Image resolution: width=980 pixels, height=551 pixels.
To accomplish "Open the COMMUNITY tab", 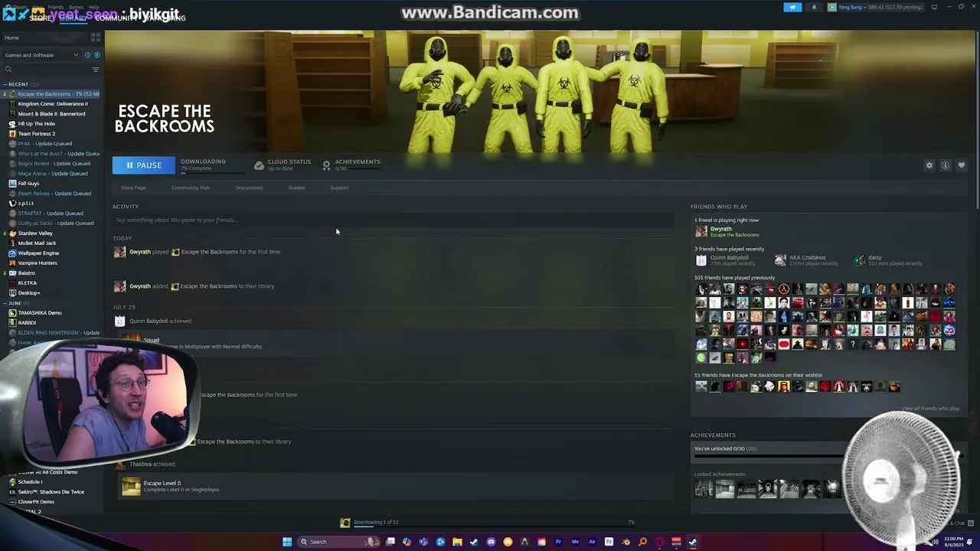I will pos(116,18).
